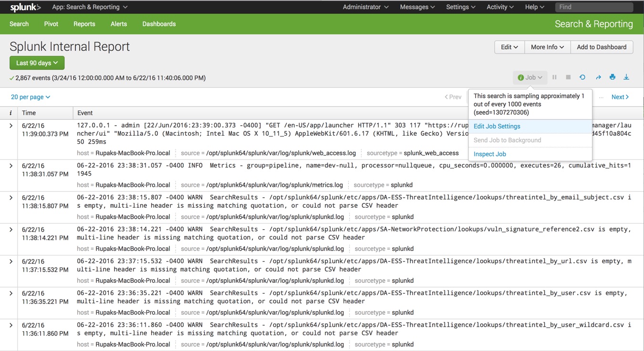Print the report results
The height and width of the screenshot is (351, 644).
(613, 77)
